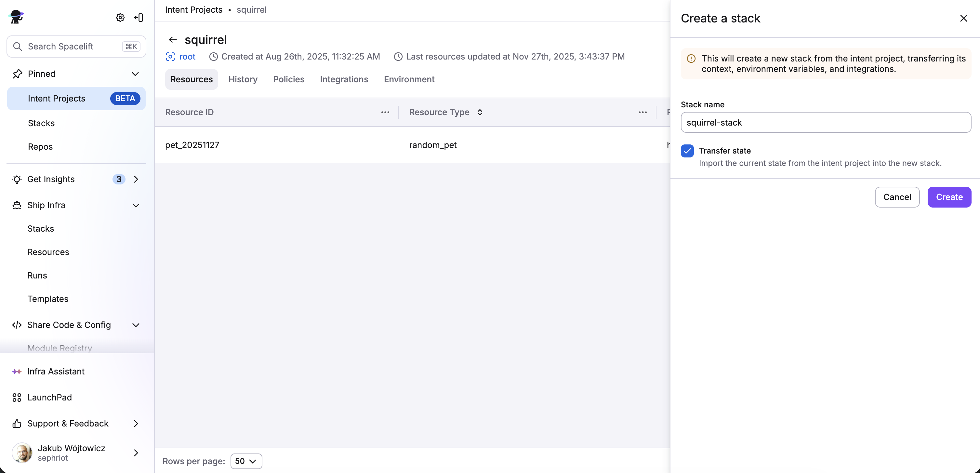Uncheck the Transfer state checkbox
Image resolution: width=980 pixels, height=473 pixels.
pos(687,151)
